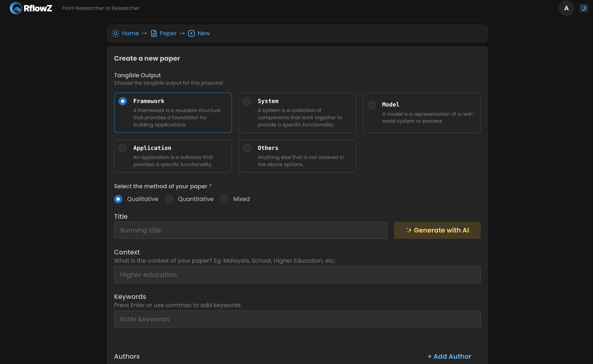Choose the Others output radio button

247,148
